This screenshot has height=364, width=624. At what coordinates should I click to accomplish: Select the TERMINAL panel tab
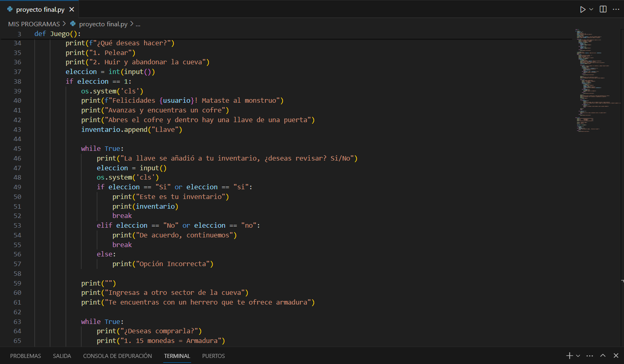(x=177, y=356)
